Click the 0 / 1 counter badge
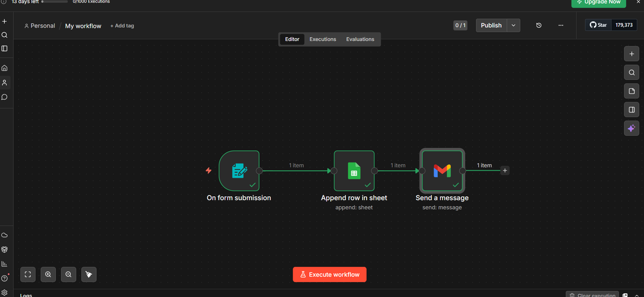This screenshot has width=644, height=297. click(x=460, y=25)
